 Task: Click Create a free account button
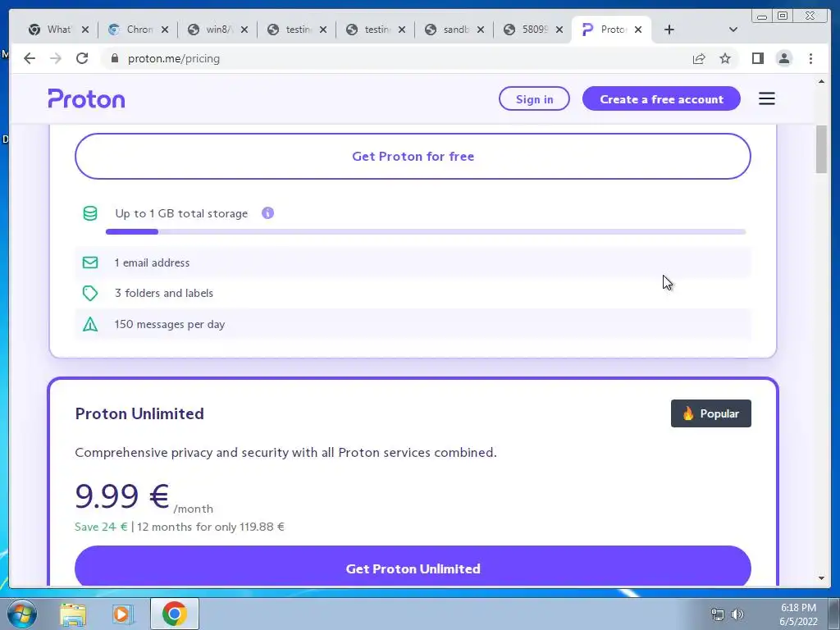coord(661,98)
